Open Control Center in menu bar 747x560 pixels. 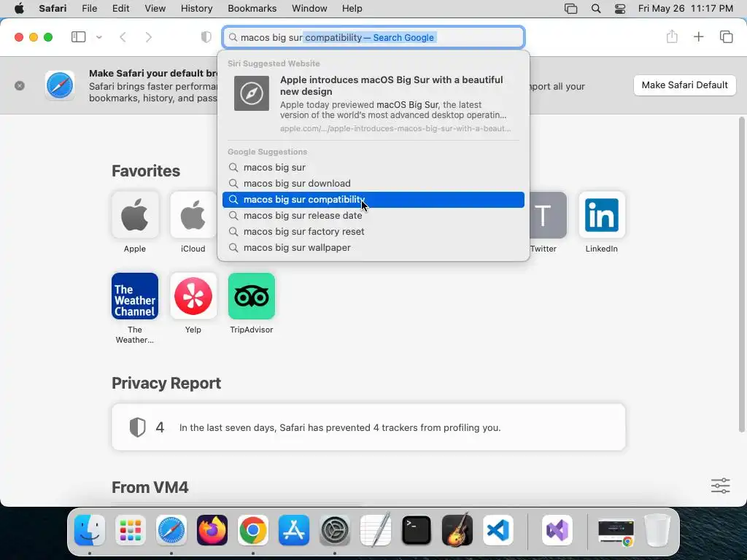[620, 9]
